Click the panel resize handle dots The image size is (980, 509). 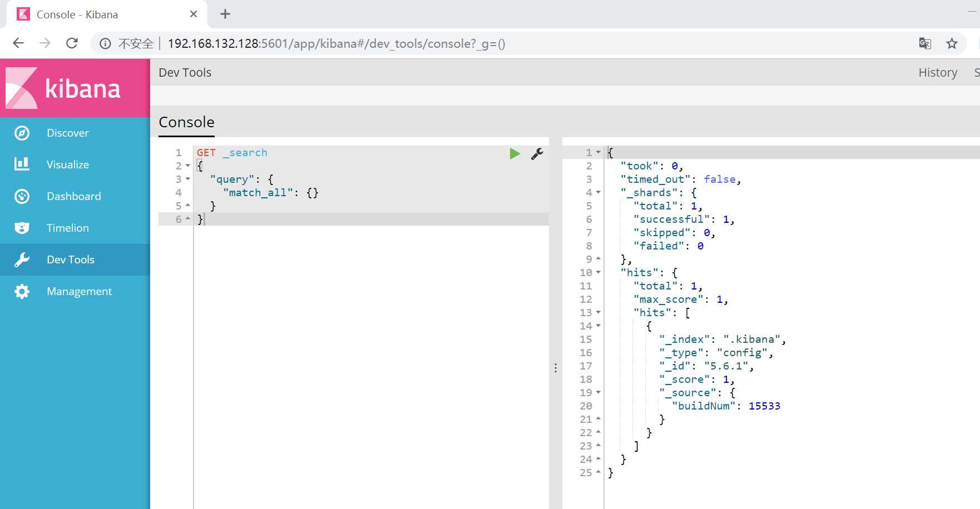point(556,368)
